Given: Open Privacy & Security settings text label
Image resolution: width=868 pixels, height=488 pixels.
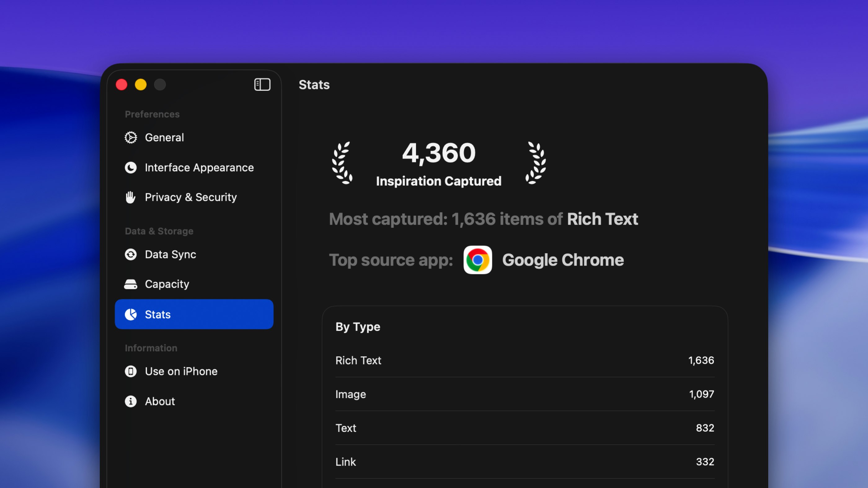Looking at the screenshot, I should pyautogui.click(x=191, y=197).
